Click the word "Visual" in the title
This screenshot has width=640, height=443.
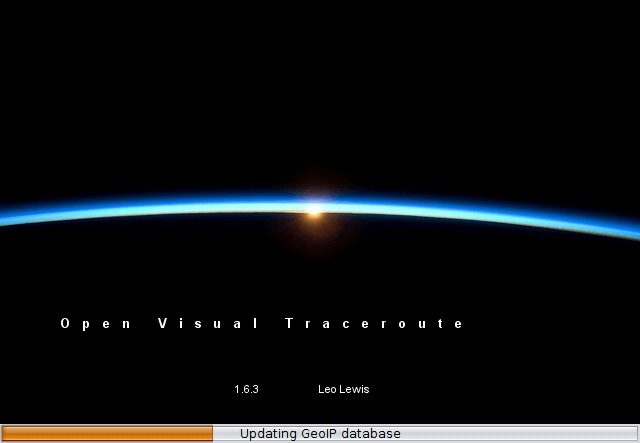(209, 324)
